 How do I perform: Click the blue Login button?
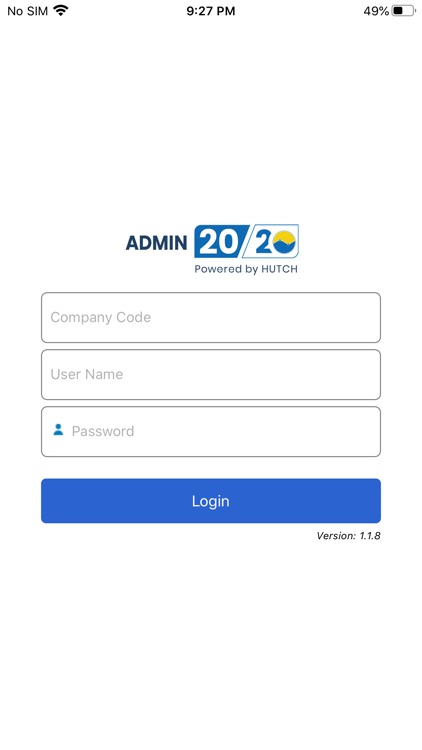(211, 501)
